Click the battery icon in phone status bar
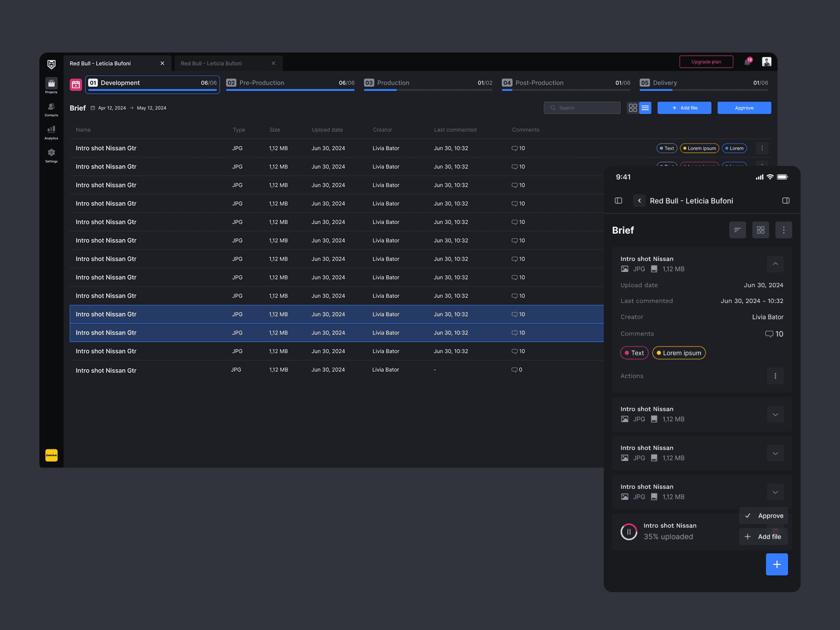 782,177
